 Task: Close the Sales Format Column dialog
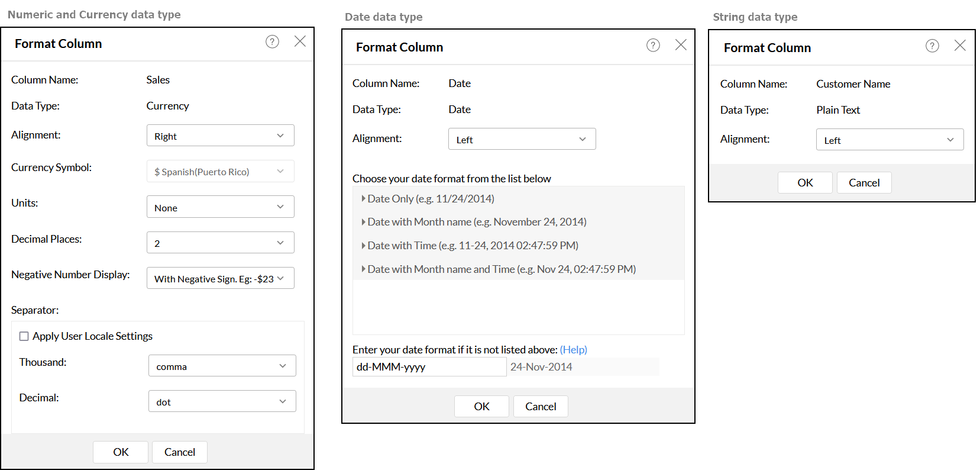tap(300, 41)
